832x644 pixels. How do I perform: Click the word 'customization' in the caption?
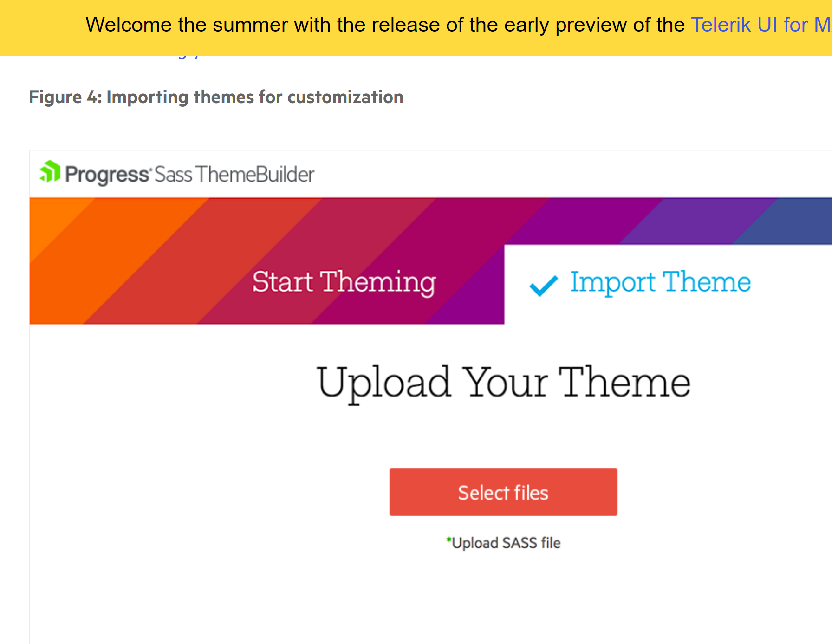coord(345,97)
